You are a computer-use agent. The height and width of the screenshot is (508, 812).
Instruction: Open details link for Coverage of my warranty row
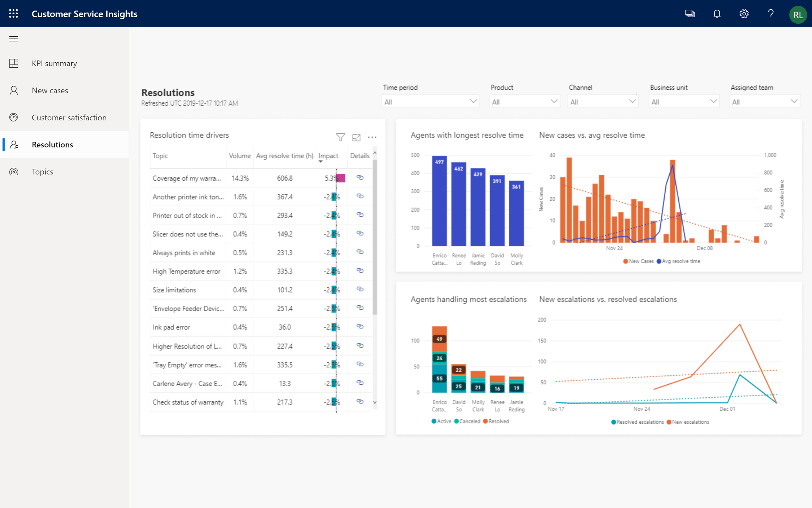point(360,178)
